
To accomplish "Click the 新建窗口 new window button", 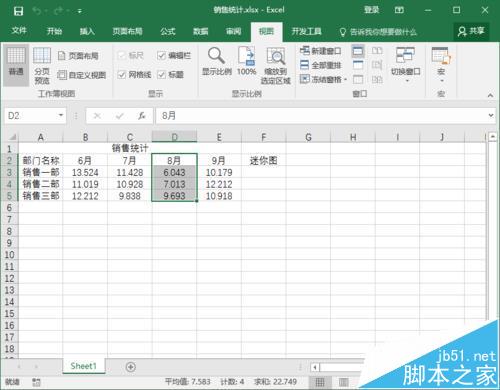I will point(320,51).
